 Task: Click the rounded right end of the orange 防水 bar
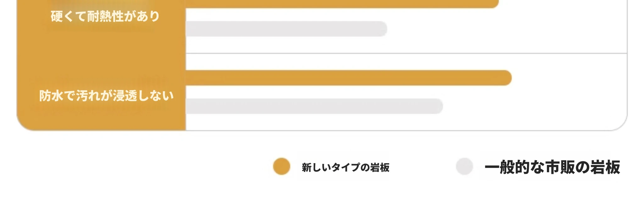(506, 78)
